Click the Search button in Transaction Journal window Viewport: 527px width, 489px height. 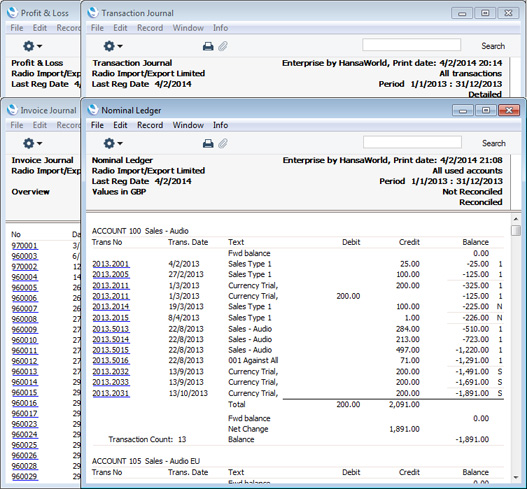click(493, 46)
